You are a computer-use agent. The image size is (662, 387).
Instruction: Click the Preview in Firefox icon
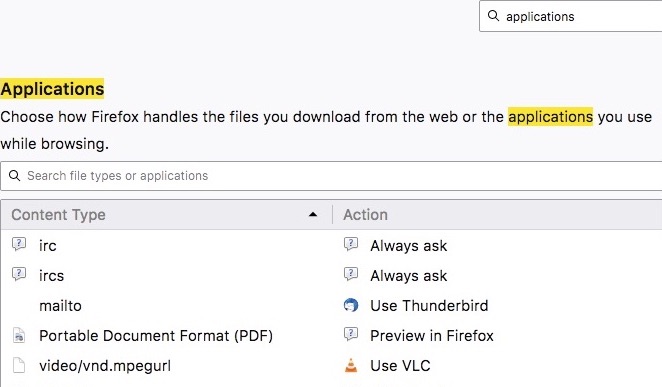(351, 335)
